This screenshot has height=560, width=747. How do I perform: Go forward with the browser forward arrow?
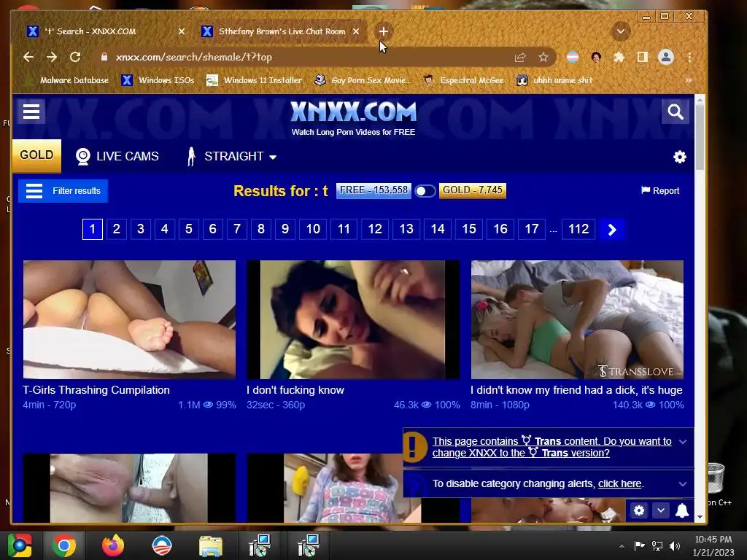point(52,57)
